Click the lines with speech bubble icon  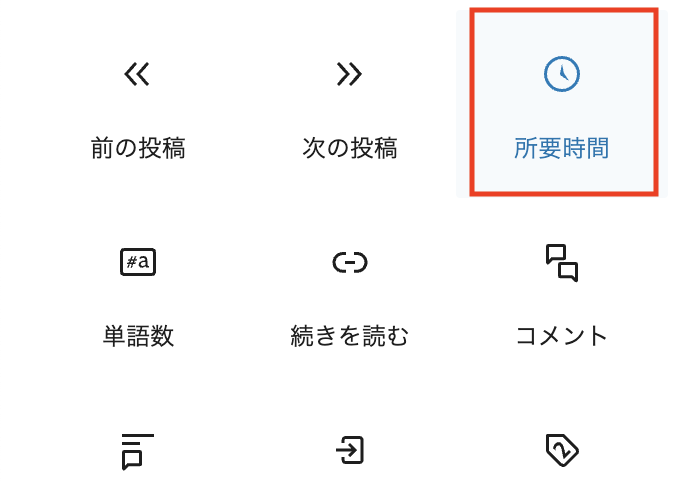(137, 451)
